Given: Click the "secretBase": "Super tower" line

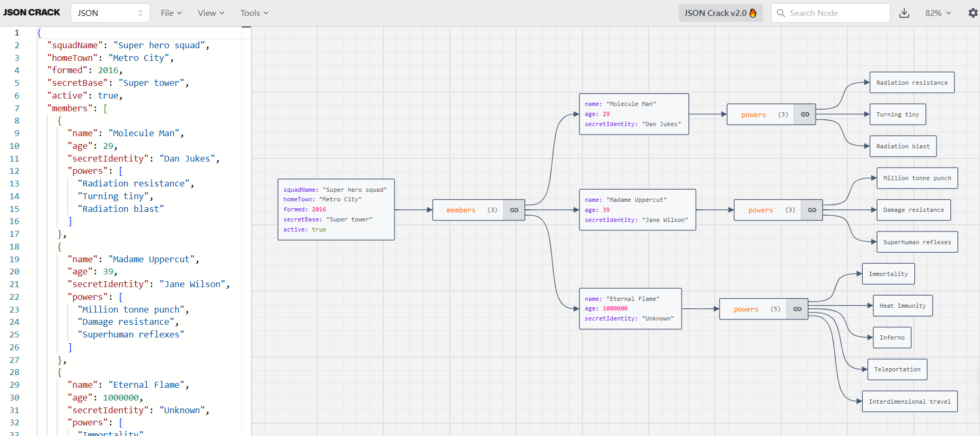Looking at the screenshot, I should (x=118, y=83).
